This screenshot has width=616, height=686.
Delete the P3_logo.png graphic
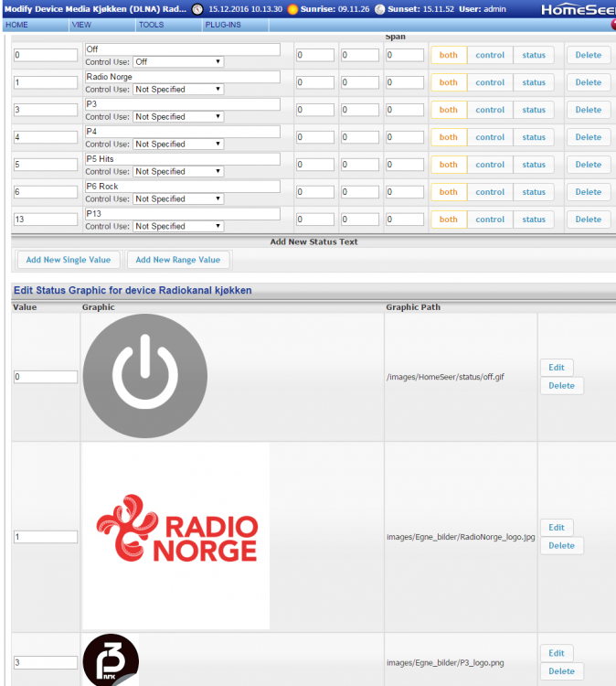click(x=562, y=671)
